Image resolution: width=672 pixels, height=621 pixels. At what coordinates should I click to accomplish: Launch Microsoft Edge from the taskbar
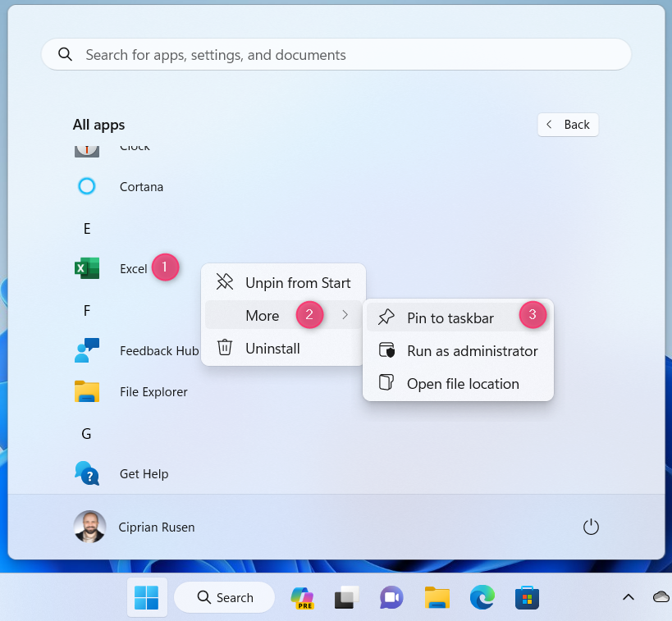(x=482, y=597)
